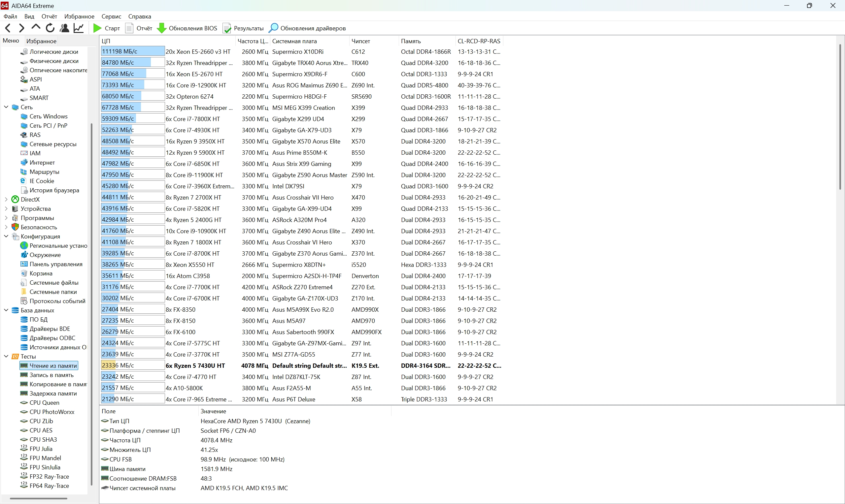
Task: Click the Up level arrow icon
Action: pos(36,27)
